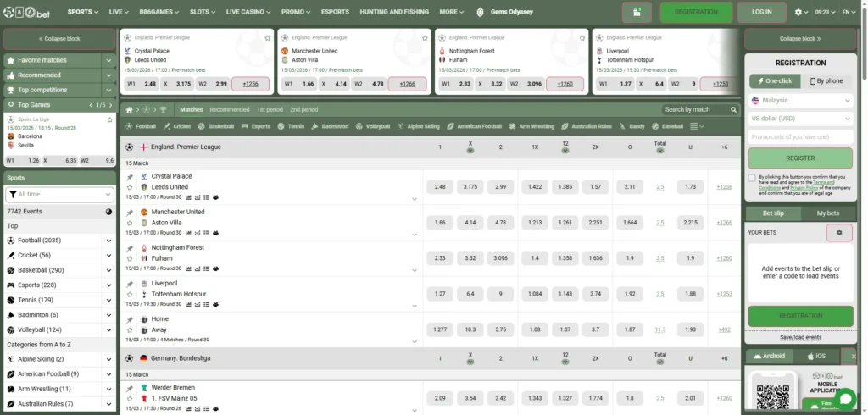Star the Liverpool row in match list
Viewport: 868px width, 415px height.
(130, 295)
